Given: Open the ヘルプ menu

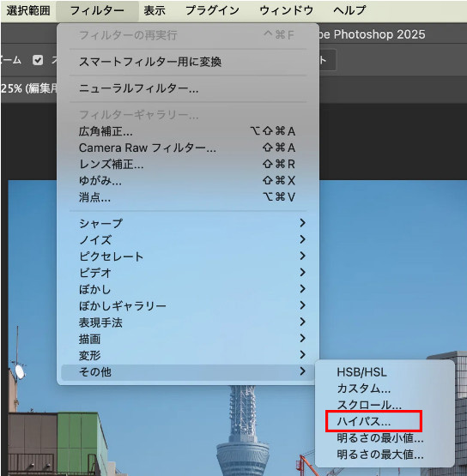Looking at the screenshot, I should [x=349, y=10].
